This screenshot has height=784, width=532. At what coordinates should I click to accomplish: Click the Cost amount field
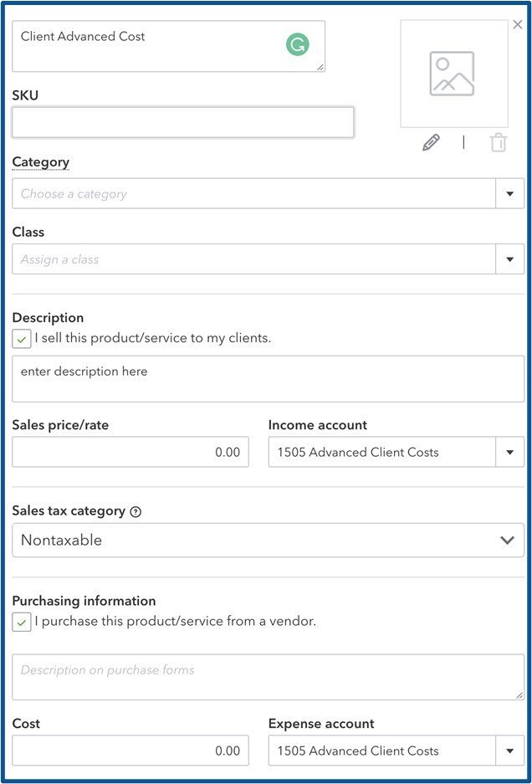click(x=130, y=751)
